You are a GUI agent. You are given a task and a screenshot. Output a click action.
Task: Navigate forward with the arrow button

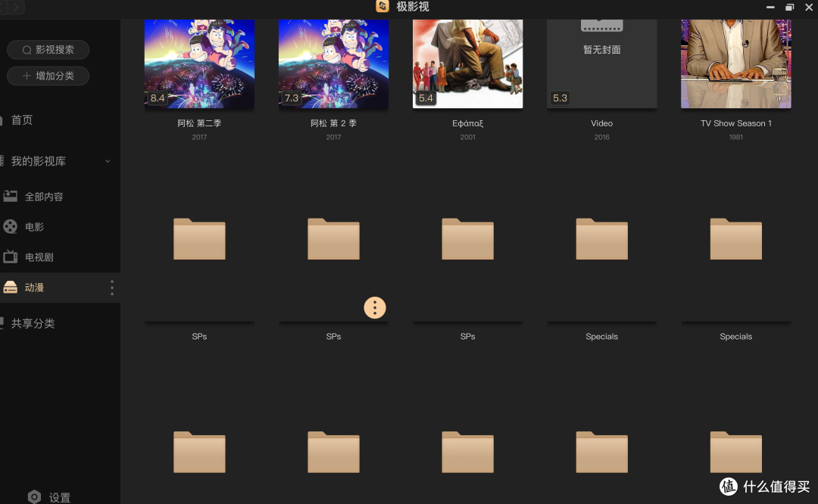tap(16, 7)
